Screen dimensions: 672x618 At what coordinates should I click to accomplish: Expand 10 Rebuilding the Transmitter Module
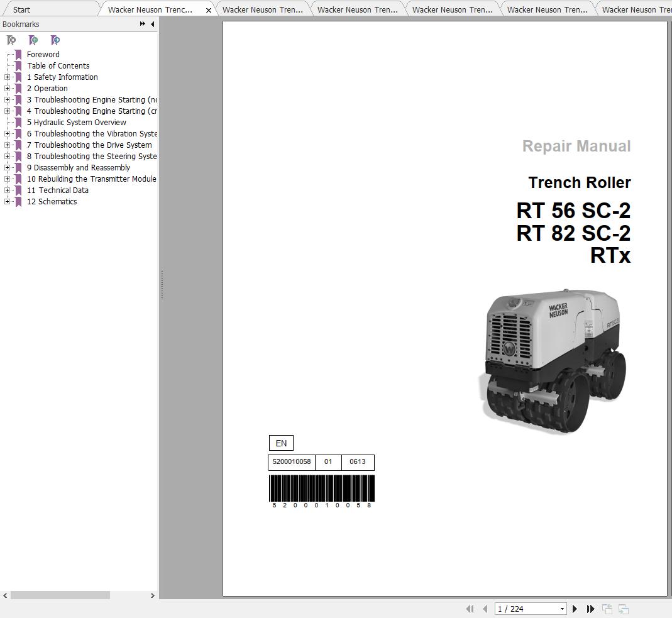7,179
